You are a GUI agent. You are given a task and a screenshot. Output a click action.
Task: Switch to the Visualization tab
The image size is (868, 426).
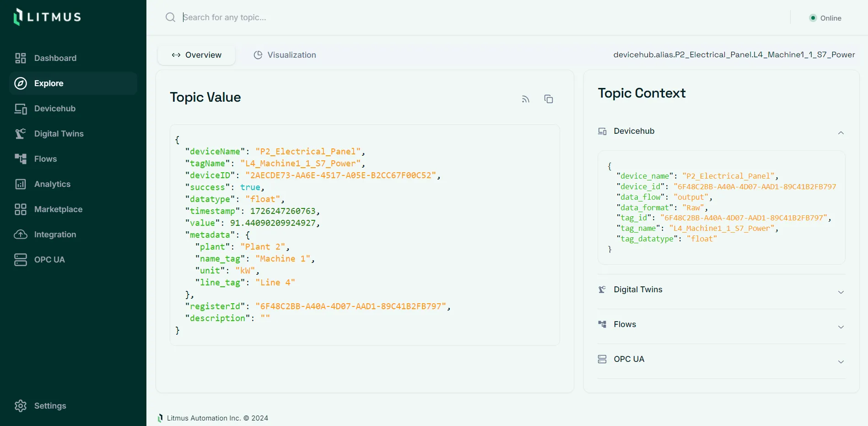[285, 55]
